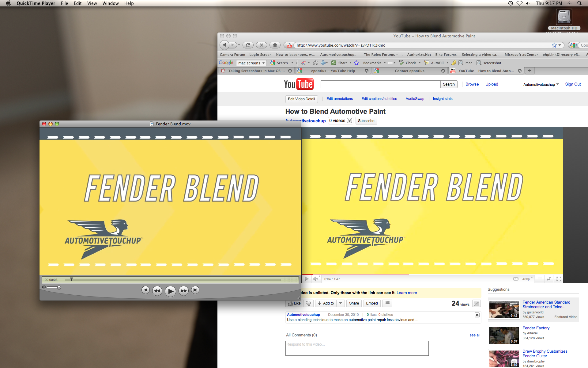Toggle closed captions CC button
The image size is (588, 368).
click(x=516, y=279)
